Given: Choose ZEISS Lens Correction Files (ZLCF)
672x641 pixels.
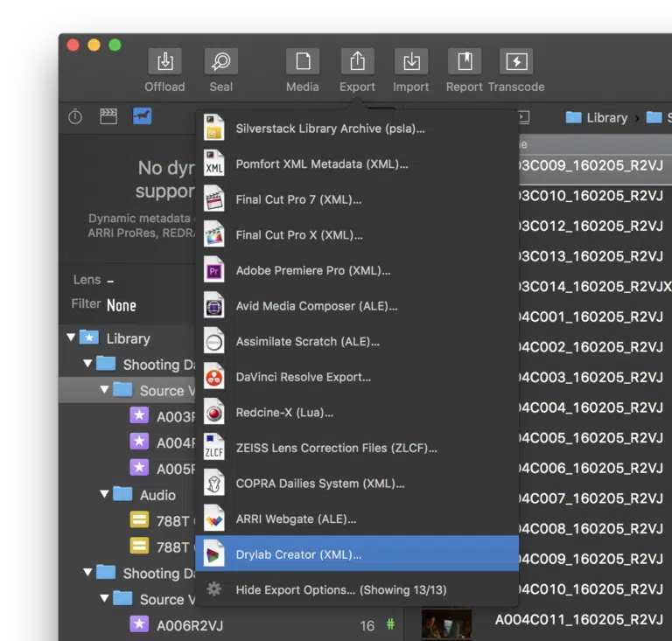Looking at the screenshot, I should tap(357, 449).
